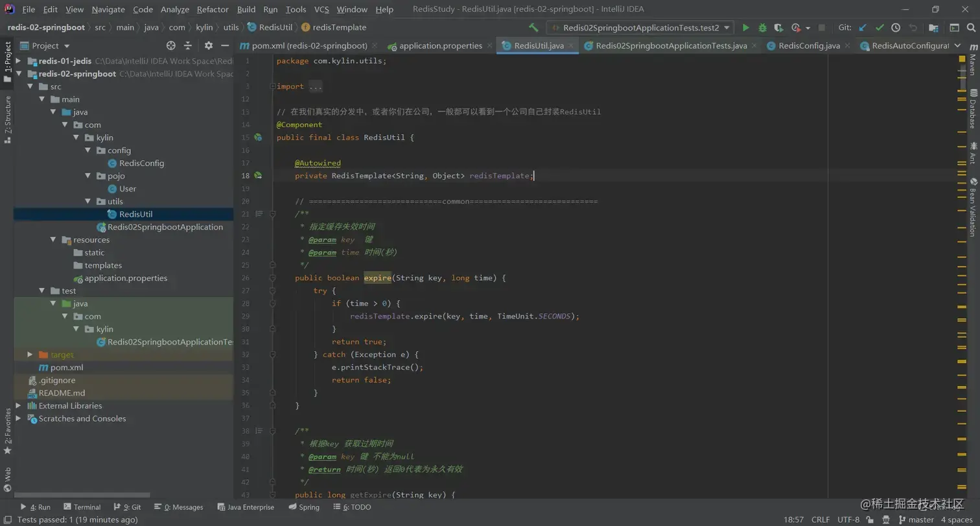Image resolution: width=980 pixels, height=526 pixels.
Task: Click master branch in status bar
Action: pos(916,520)
